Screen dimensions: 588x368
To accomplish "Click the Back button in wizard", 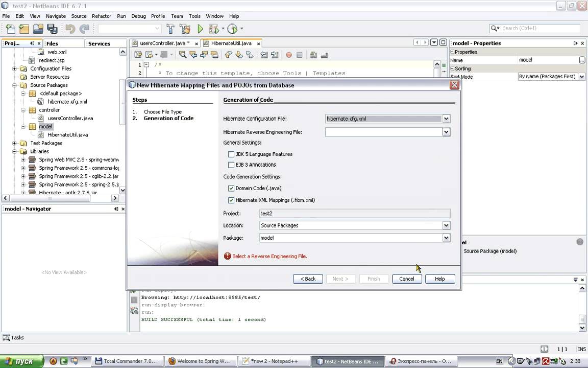I will click(308, 279).
